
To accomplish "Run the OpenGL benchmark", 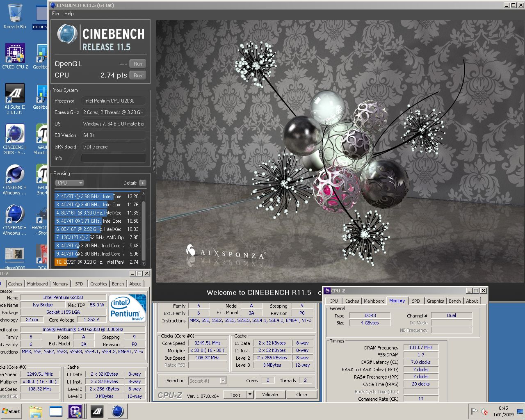I will point(138,64).
